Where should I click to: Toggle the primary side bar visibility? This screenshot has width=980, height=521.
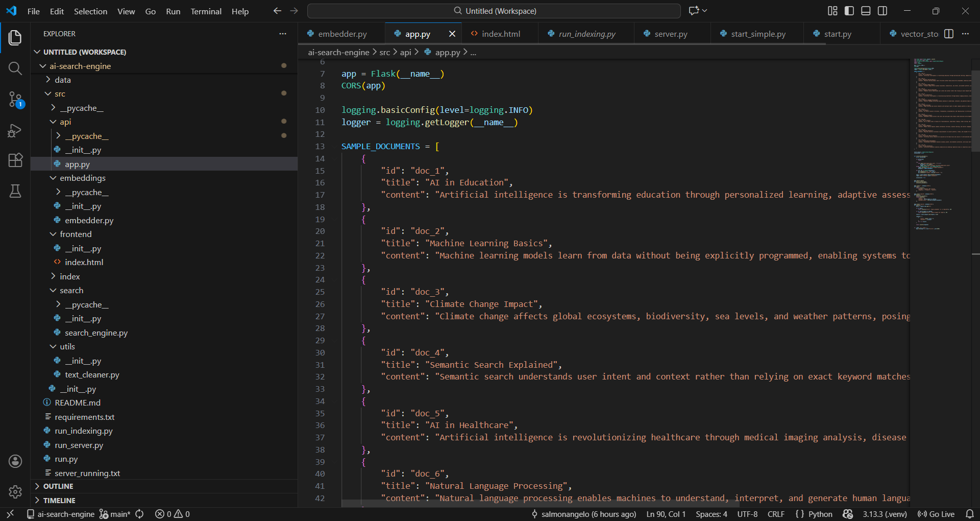(x=849, y=11)
